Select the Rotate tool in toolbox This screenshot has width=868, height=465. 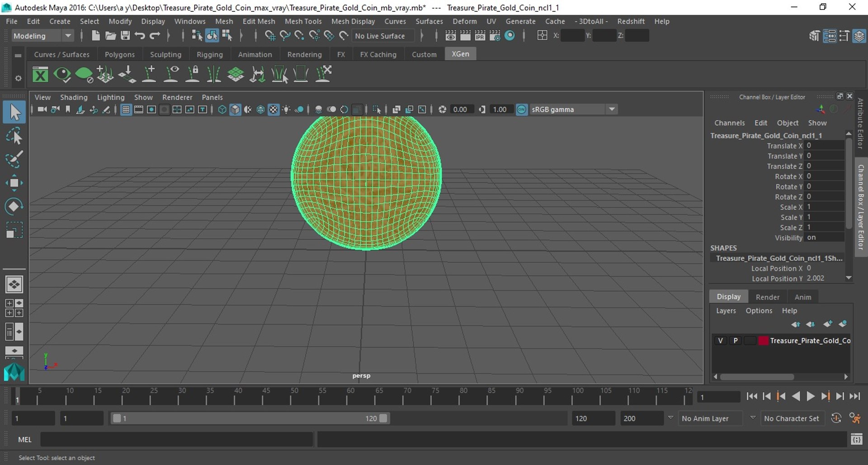[14, 206]
